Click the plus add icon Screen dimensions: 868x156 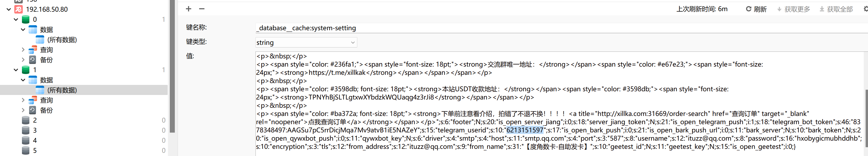188,9
